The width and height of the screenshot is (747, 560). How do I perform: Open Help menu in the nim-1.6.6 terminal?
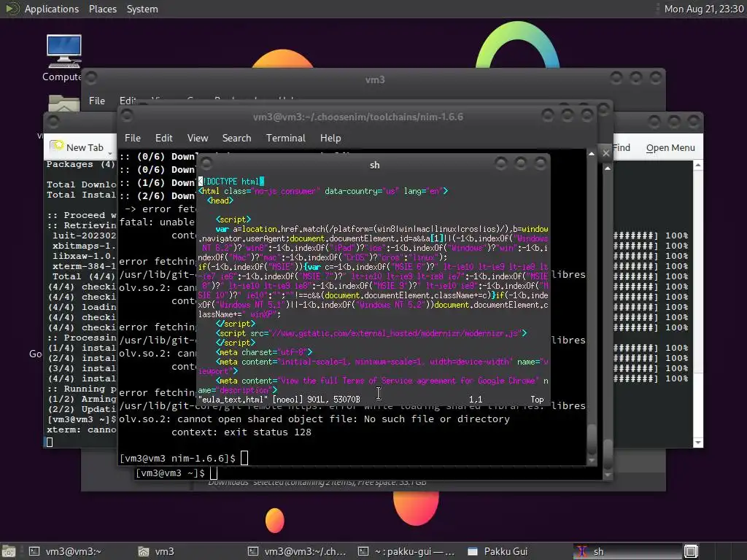[x=330, y=138]
